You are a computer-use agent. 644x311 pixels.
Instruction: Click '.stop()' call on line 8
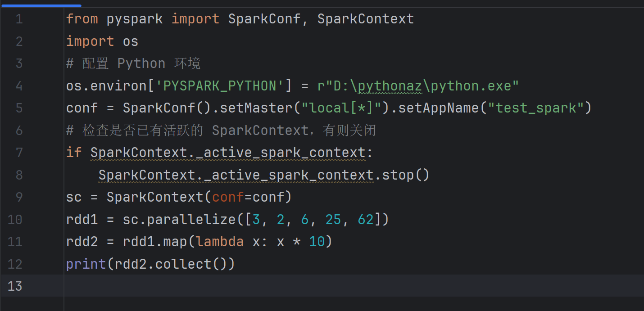pyautogui.click(x=402, y=175)
